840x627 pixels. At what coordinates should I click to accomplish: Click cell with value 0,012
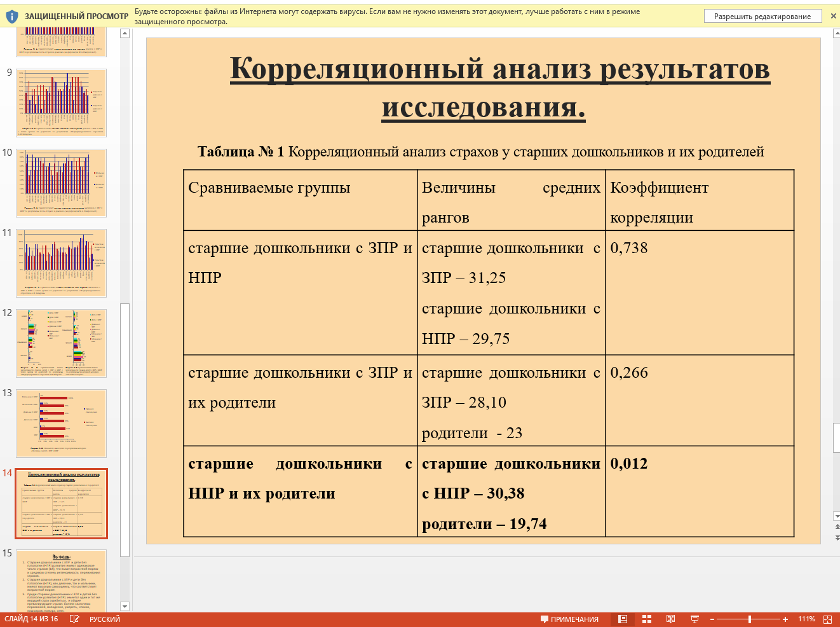(700, 491)
